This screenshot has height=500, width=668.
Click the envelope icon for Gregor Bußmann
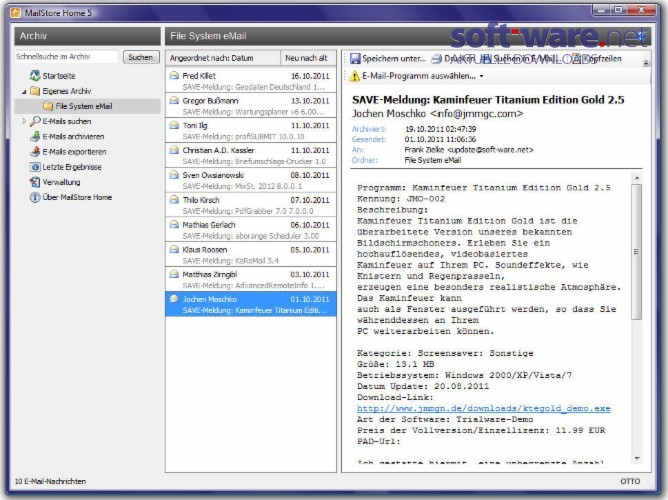[x=174, y=101]
